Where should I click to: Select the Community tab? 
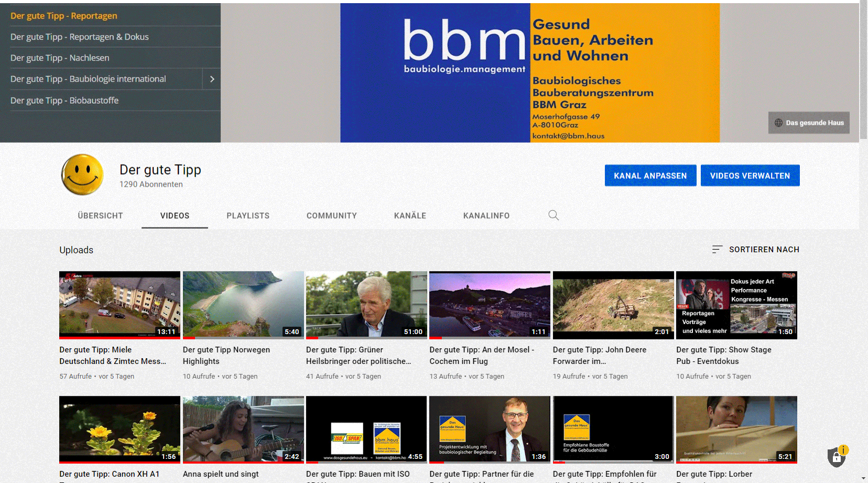pos(331,216)
